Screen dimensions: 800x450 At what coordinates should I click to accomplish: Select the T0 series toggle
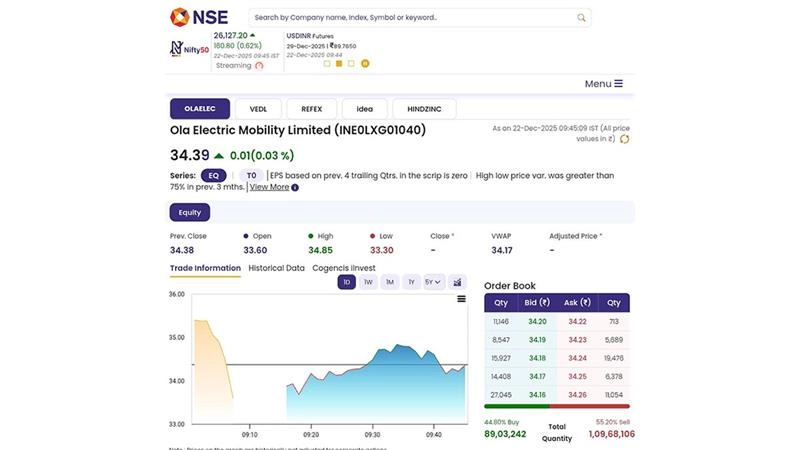[251, 175]
